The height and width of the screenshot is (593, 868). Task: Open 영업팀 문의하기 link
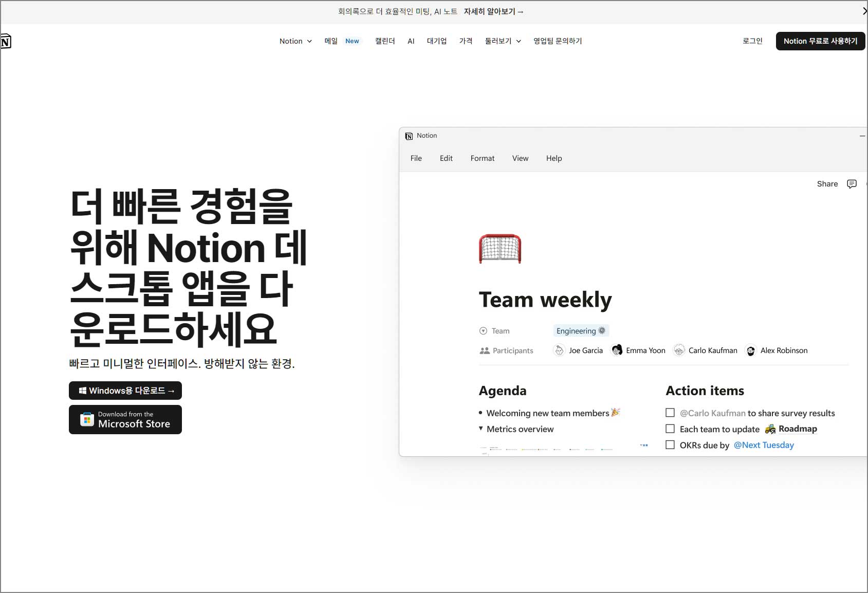(x=558, y=41)
